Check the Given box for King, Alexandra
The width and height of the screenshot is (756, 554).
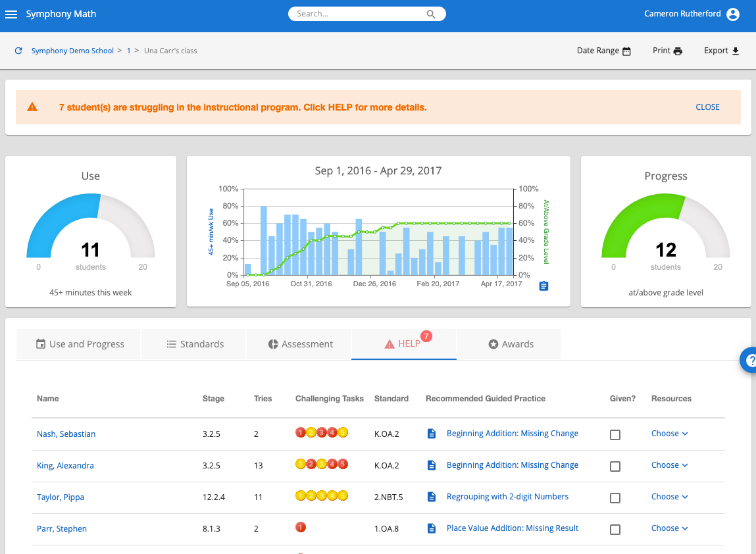(615, 466)
